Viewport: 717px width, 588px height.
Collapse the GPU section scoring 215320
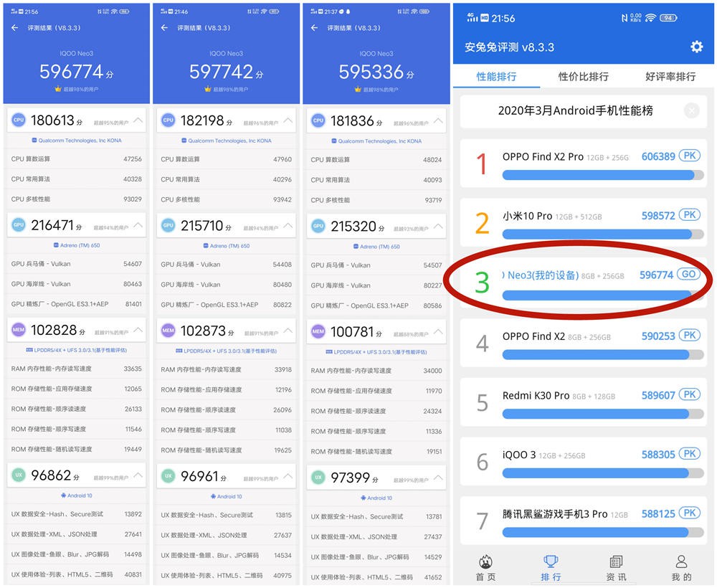click(x=438, y=226)
